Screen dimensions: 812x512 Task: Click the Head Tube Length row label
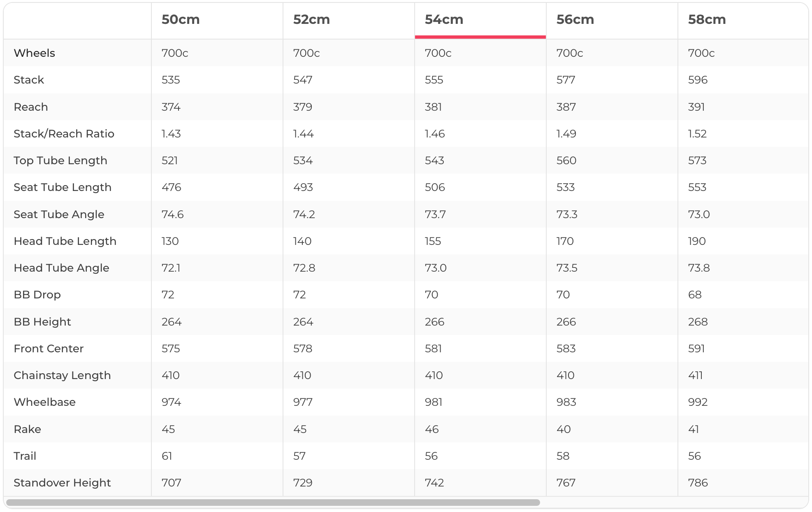click(x=65, y=241)
